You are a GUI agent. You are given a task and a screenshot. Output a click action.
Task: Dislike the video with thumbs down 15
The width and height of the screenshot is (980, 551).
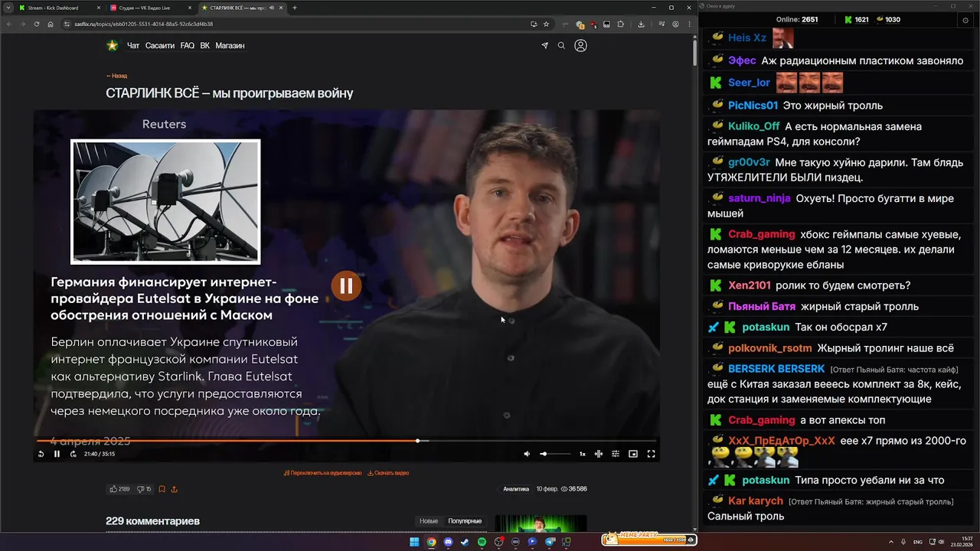144,489
